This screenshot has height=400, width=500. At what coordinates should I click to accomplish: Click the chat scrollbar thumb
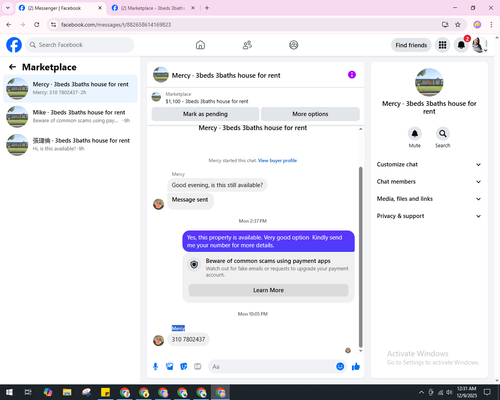tap(360, 257)
